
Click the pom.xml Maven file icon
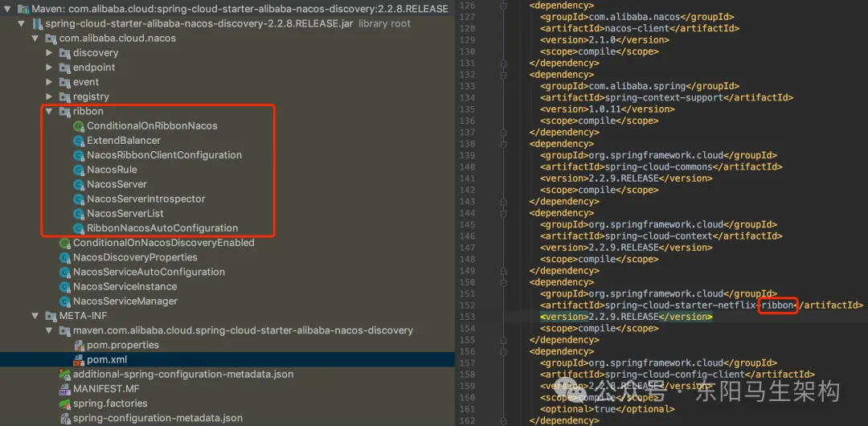79,359
